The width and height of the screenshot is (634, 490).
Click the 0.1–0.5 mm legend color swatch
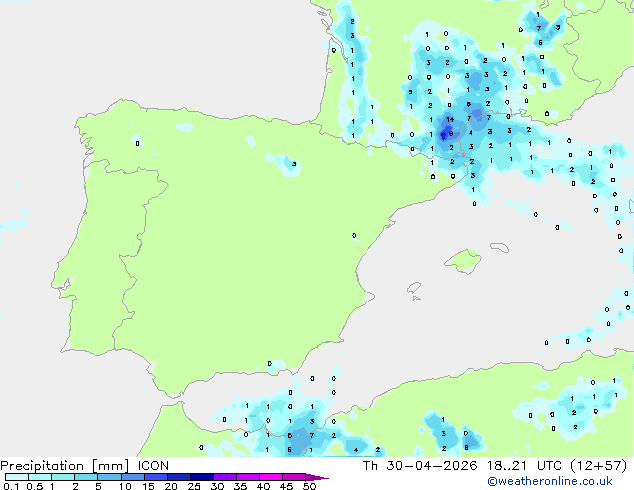pyautogui.click(x=17, y=477)
